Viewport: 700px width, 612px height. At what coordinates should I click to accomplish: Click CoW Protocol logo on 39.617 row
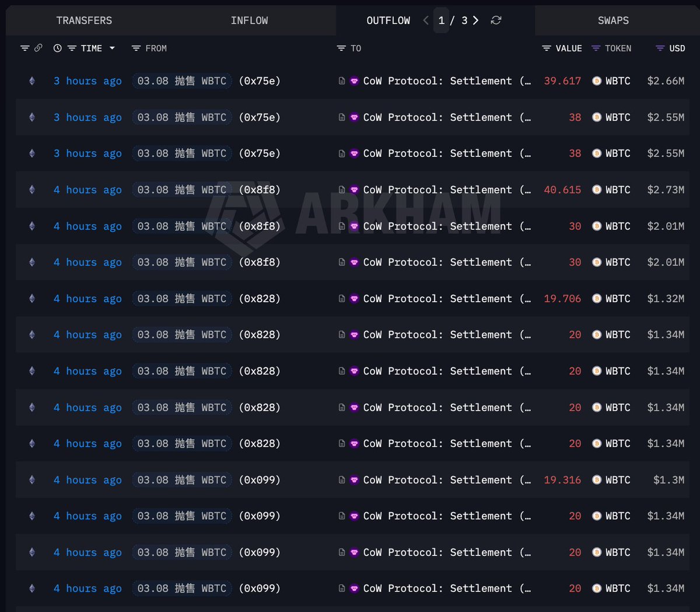coord(354,81)
